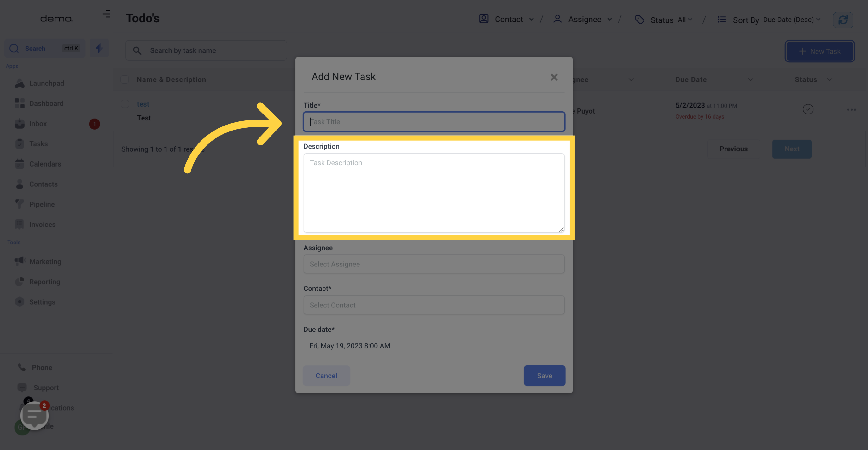Open the three-dot menu for the test task

tap(851, 109)
